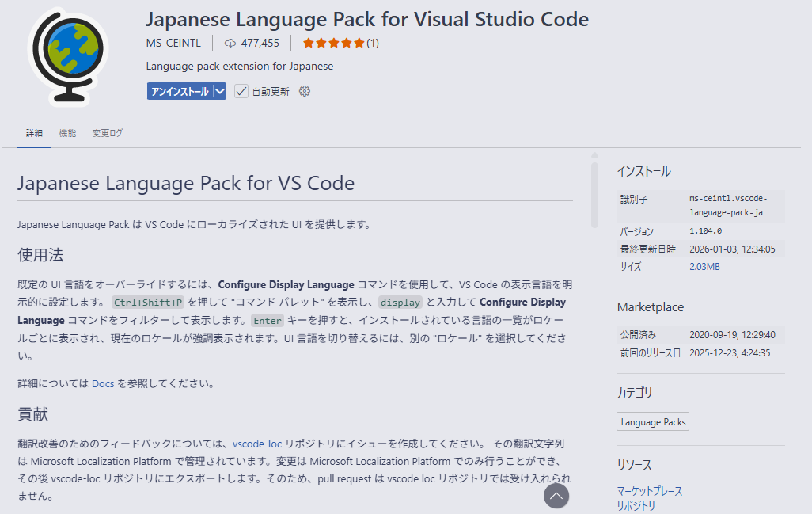Click the 2.03MB size link
Image resolution: width=812 pixels, height=514 pixels.
[x=704, y=267]
